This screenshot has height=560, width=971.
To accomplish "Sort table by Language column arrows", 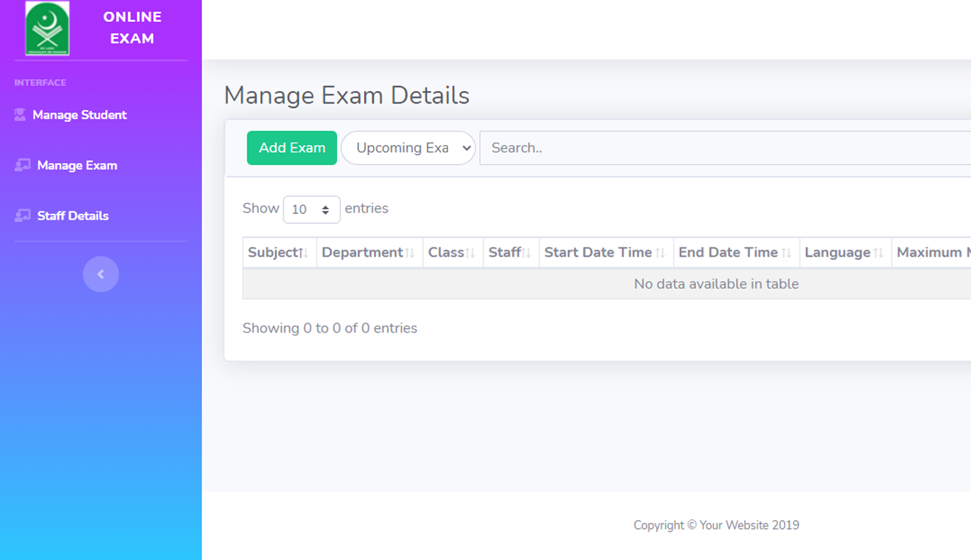I will tap(879, 253).
